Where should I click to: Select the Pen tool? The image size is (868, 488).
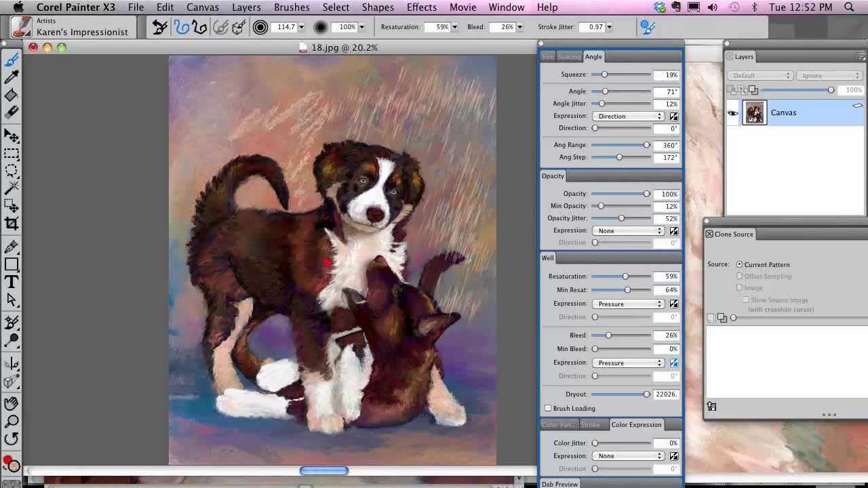(x=12, y=247)
